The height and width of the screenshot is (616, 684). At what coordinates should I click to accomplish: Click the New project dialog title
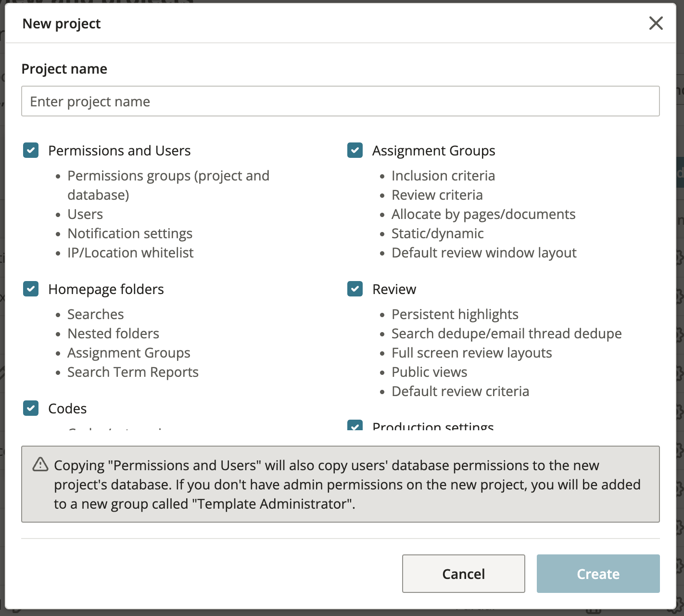point(61,23)
